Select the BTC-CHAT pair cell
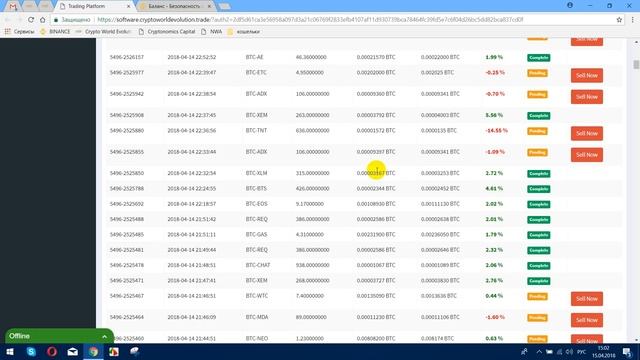The image size is (640, 360). [258, 265]
